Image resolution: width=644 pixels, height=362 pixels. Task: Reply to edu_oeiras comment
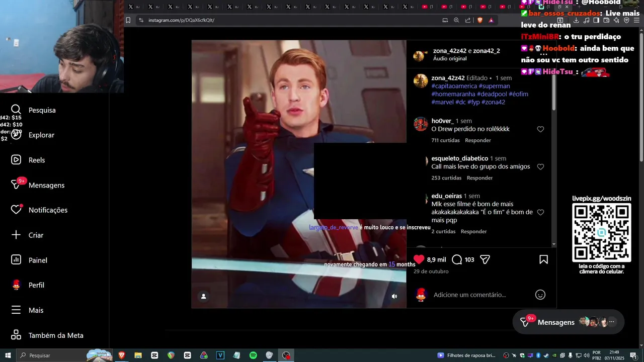tap(474, 231)
